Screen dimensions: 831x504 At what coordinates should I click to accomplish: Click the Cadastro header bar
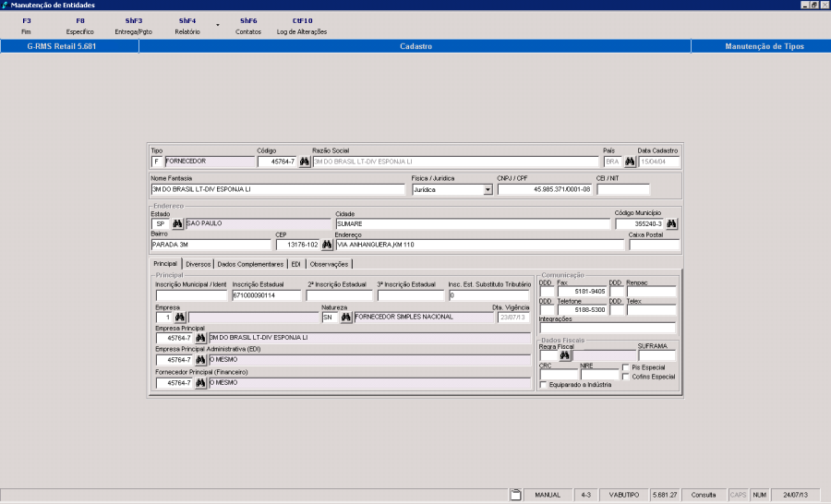(415, 46)
